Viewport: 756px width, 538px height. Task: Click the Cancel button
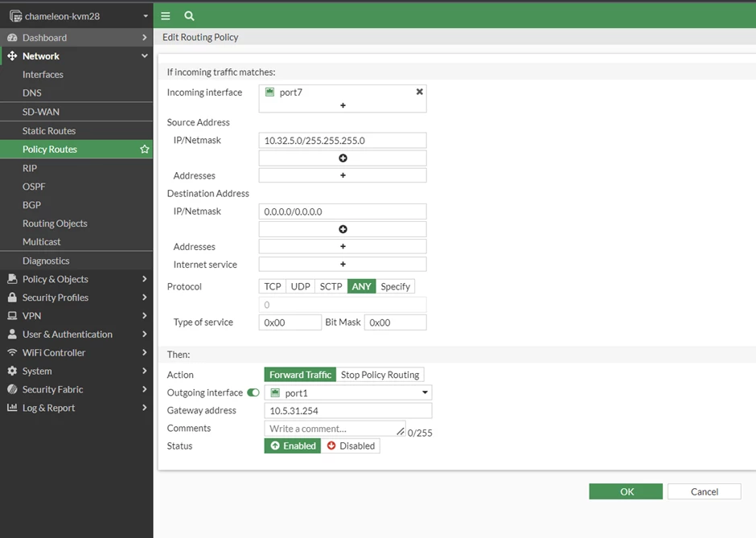705,491
